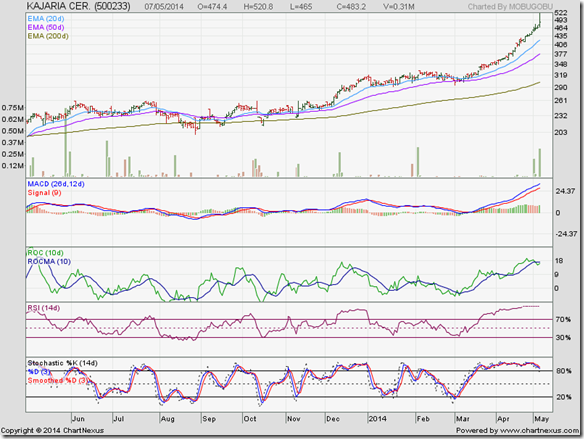
Task: Click the Stochastic %K (14d) label
Action: click(62, 363)
